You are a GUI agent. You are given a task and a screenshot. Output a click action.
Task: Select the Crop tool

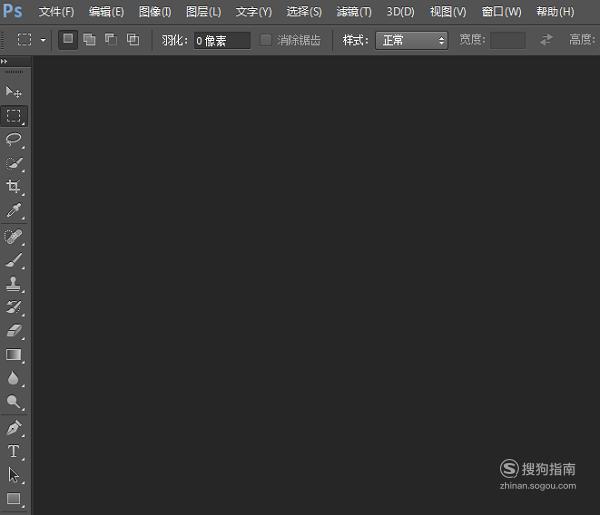(14, 187)
